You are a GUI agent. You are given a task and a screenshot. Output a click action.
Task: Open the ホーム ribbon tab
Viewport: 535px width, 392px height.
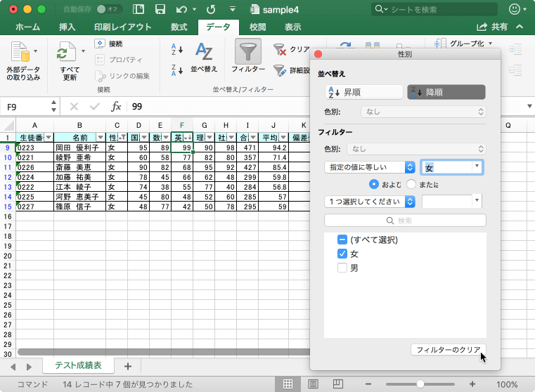click(27, 27)
